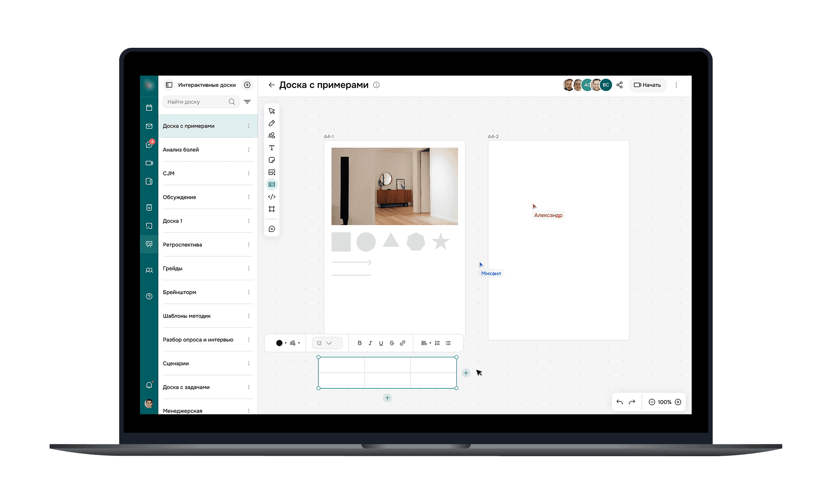Select the Text tool

tap(272, 148)
